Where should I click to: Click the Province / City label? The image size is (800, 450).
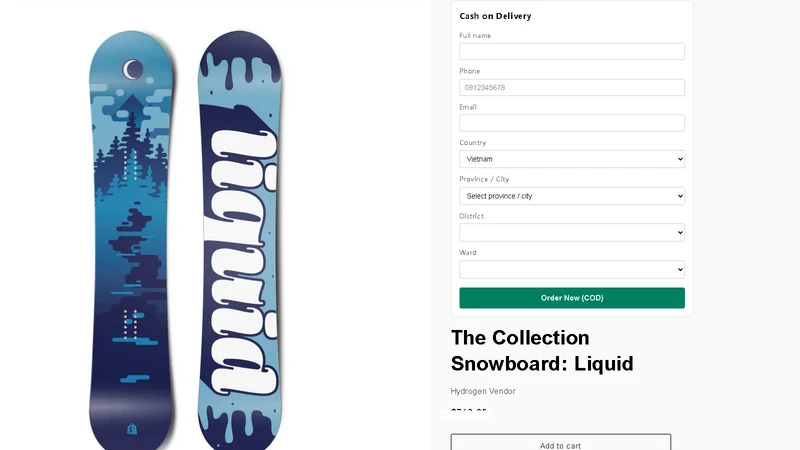coord(484,179)
